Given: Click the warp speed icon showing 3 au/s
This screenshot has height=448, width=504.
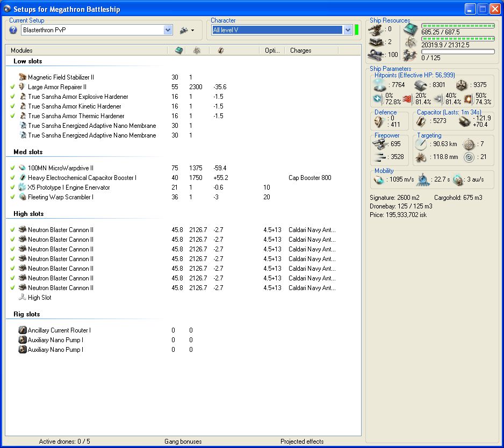Looking at the screenshot, I should coord(457,179).
